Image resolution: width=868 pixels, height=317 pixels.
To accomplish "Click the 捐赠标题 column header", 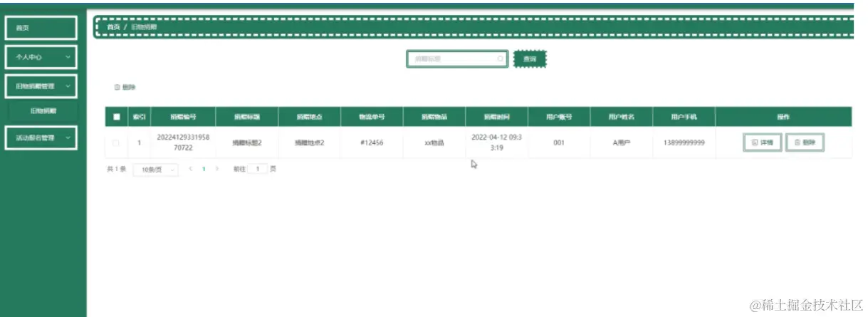I will (x=246, y=117).
